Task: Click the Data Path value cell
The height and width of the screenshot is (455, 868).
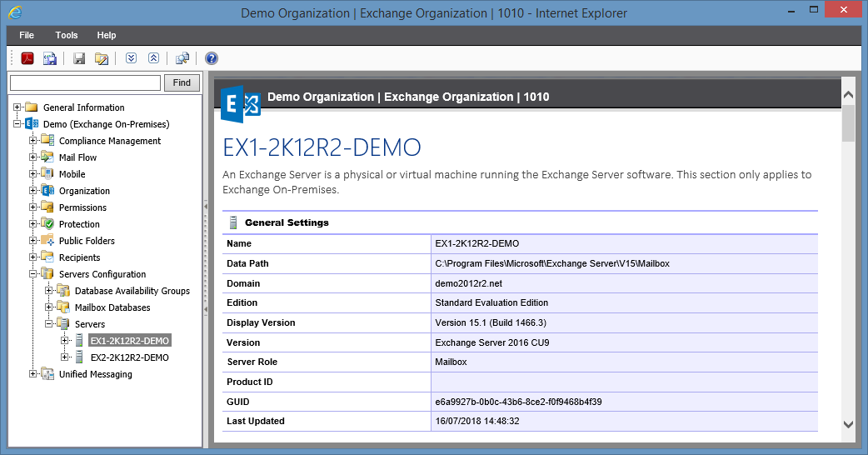Action: (625, 263)
